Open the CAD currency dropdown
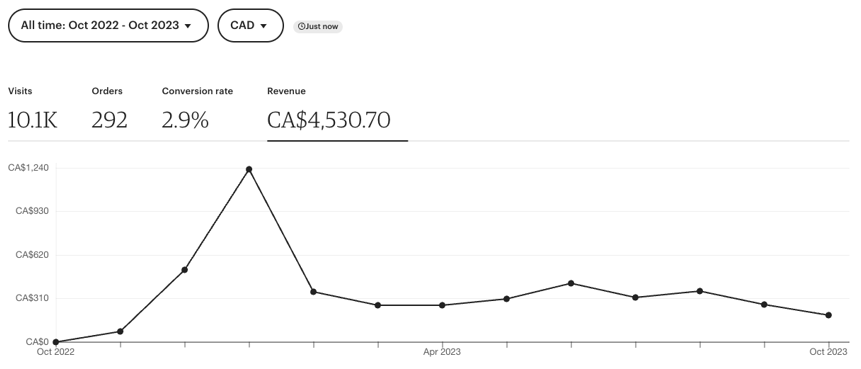Screen dimensions: 861x369 pos(250,25)
